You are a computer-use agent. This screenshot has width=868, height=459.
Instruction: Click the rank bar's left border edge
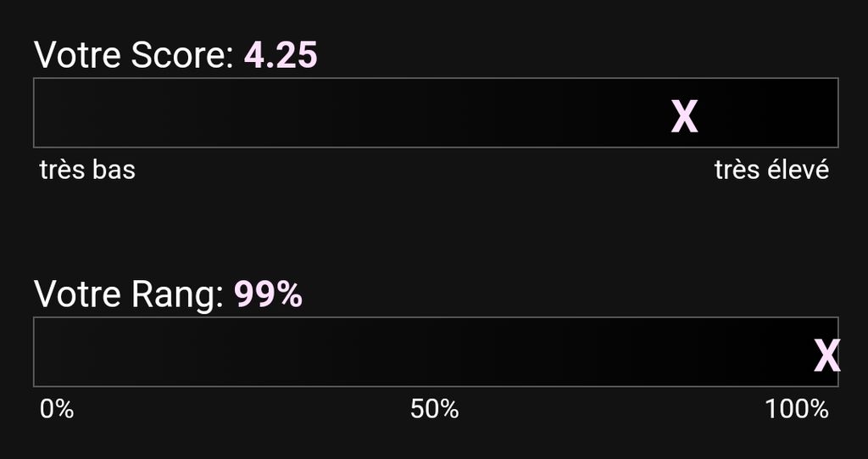click(34, 352)
